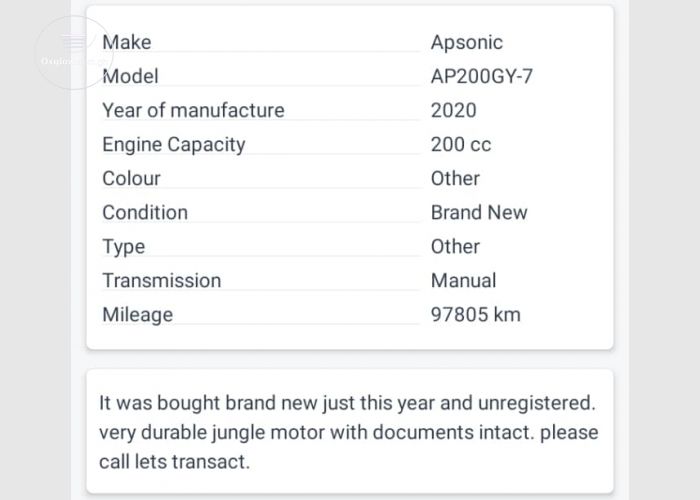Select the Transmission label
This screenshot has height=500, width=700.
[162, 281]
